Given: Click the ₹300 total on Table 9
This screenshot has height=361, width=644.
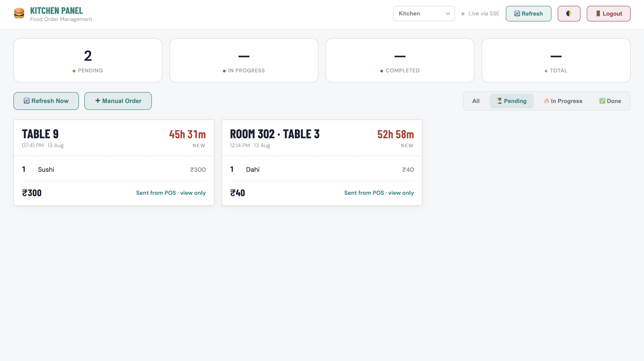Looking at the screenshot, I should click(x=32, y=193).
